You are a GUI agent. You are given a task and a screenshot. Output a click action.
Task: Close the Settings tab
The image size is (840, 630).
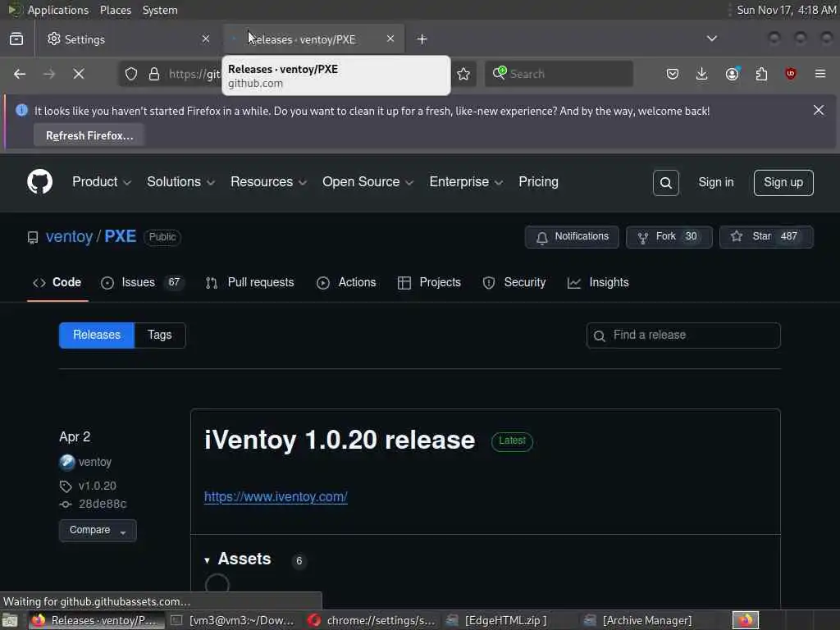point(206,39)
